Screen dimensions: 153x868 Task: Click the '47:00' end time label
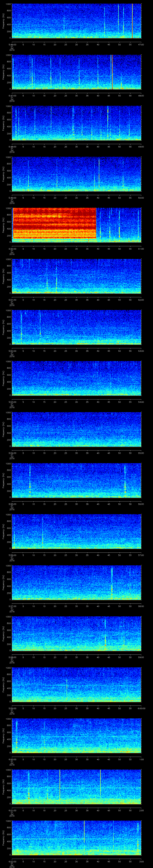(141, 44)
